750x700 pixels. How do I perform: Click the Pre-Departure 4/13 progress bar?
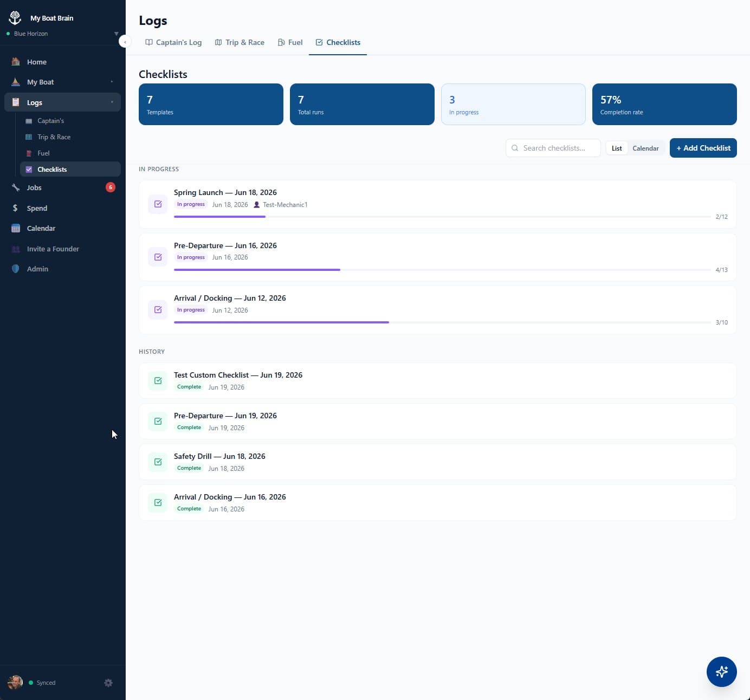pos(442,270)
